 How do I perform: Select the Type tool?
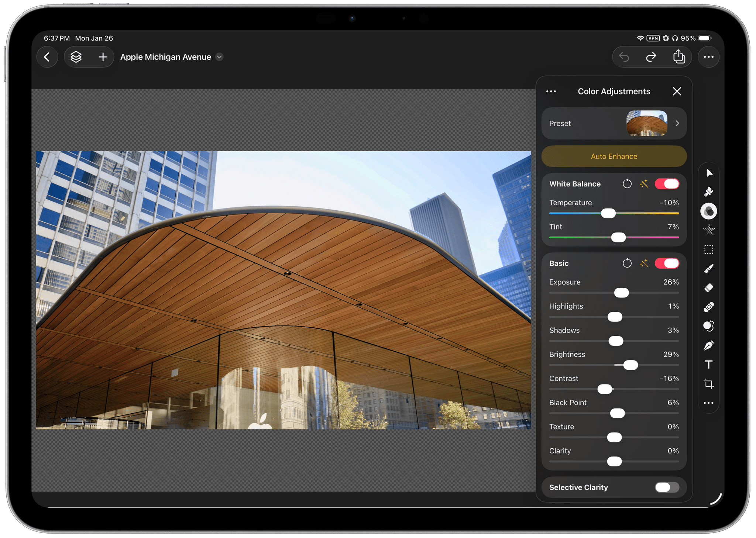tap(709, 365)
